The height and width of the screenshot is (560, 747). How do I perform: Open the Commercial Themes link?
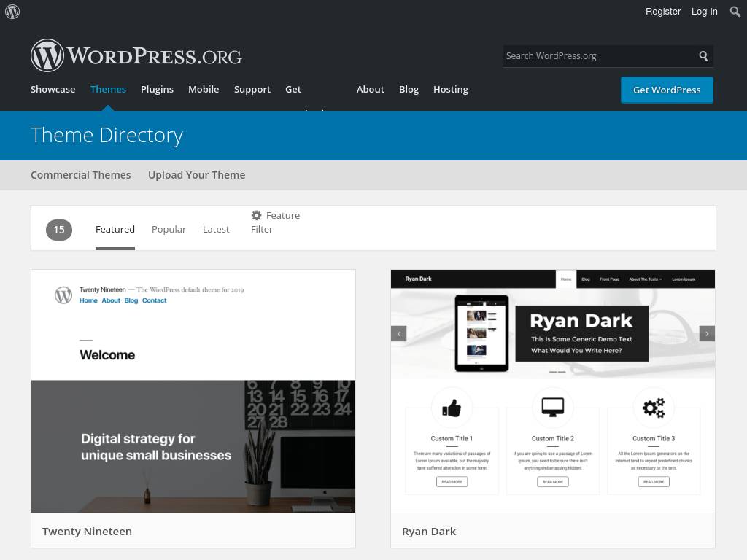pyautogui.click(x=81, y=175)
